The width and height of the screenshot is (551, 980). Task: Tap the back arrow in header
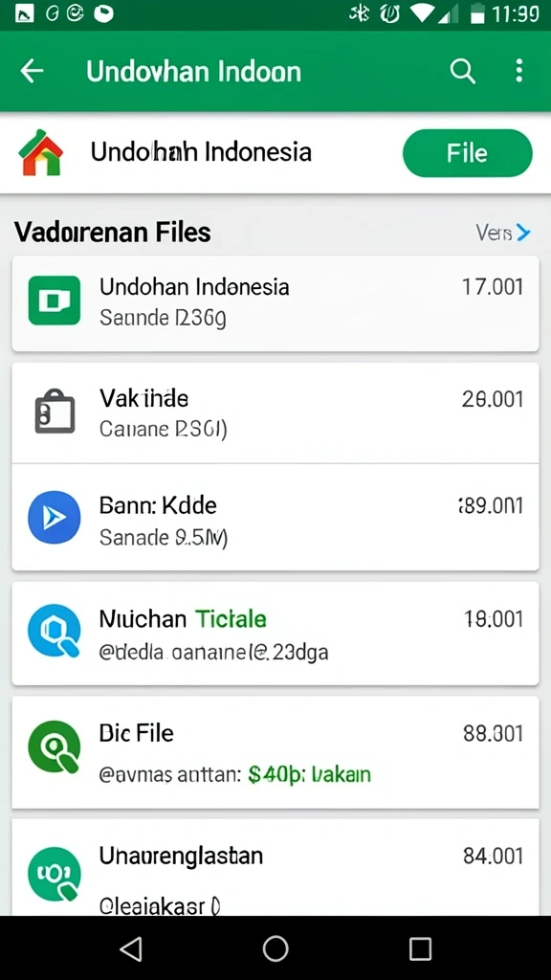click(x=32, y=71)
